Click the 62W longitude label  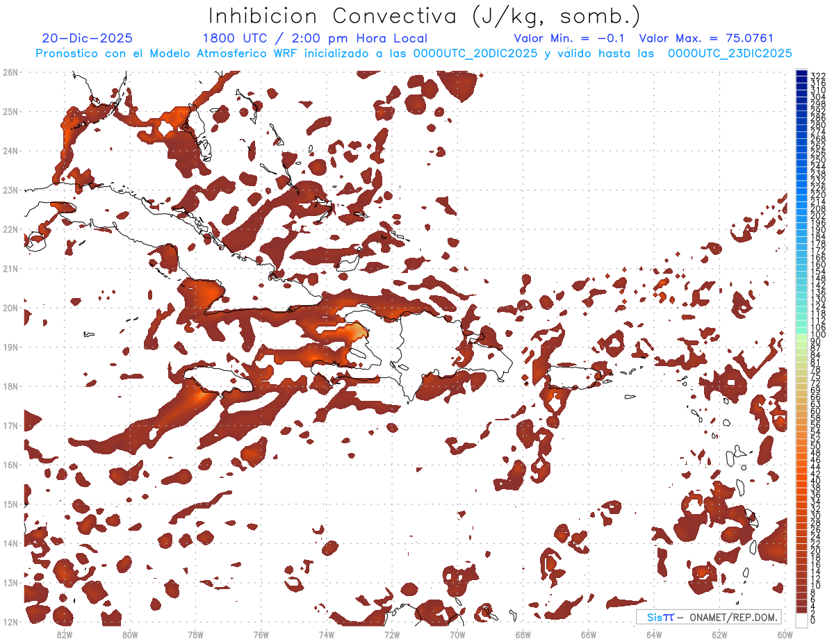[719, 634]
